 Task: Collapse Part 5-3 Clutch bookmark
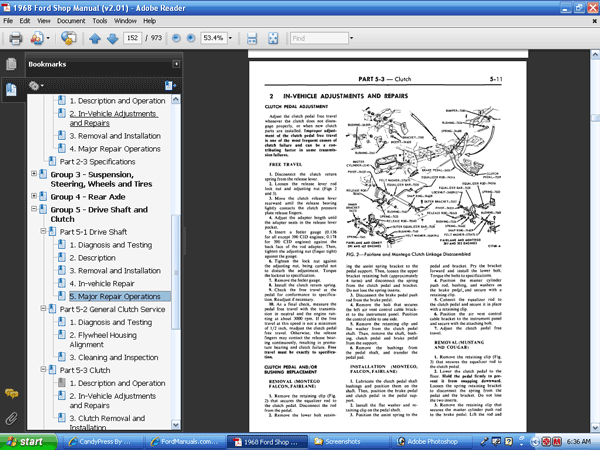pyautogui.click(x=43, y=369)
